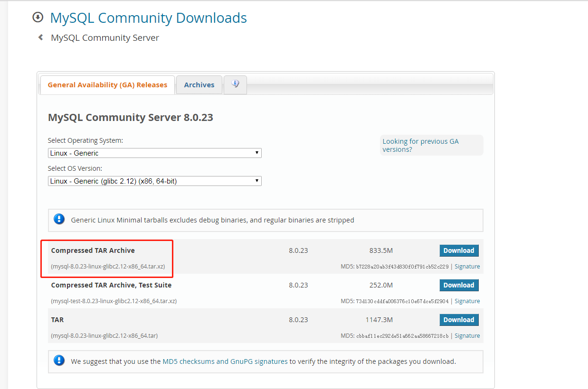Screen dimensions: 588x389
Task: Select the MySQL Community Server 8.0.23 heading
Action: [x=131, y=118]
